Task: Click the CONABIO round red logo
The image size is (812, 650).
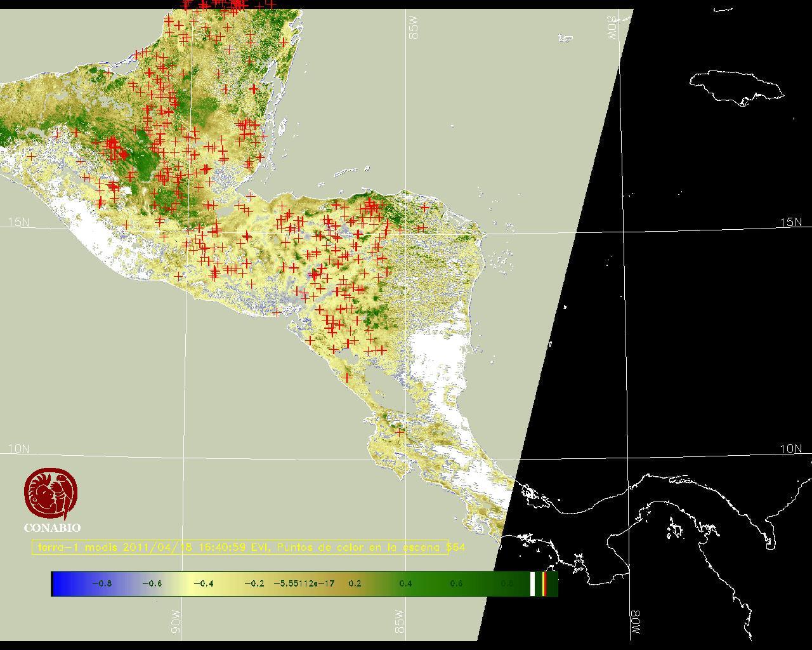Action: point(51,494)
